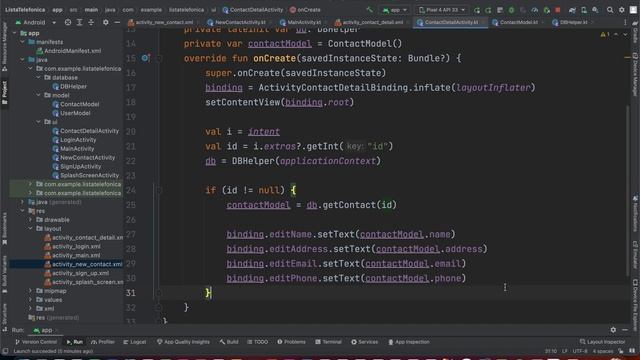Open the Problems tool window
Screen dimensions: 640x360
[291, 342]
